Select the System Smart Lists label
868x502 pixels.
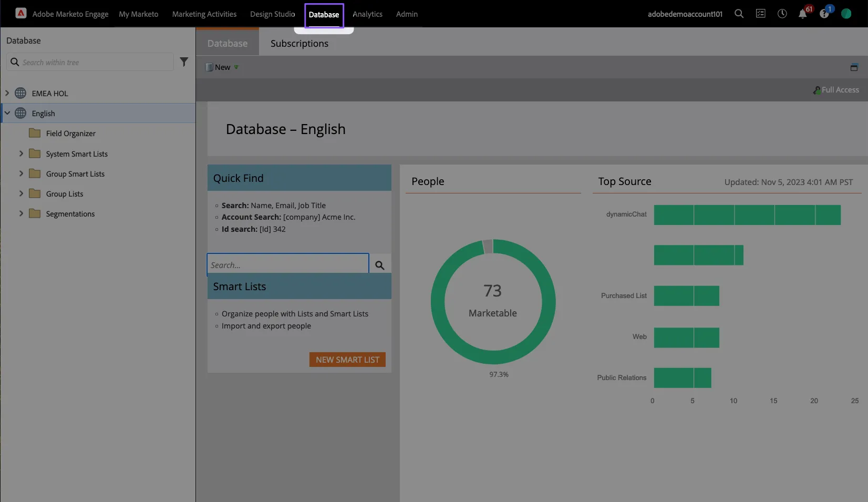tap(77, 154)
